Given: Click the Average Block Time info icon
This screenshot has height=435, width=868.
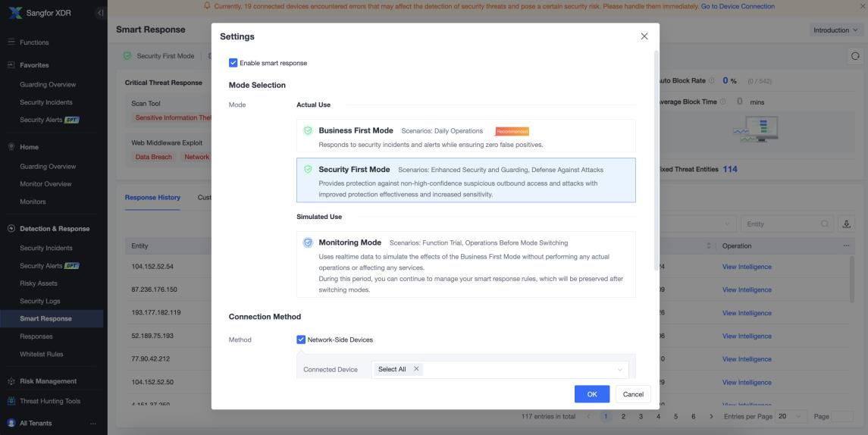Looking at the screenshot, I should 722,102.
